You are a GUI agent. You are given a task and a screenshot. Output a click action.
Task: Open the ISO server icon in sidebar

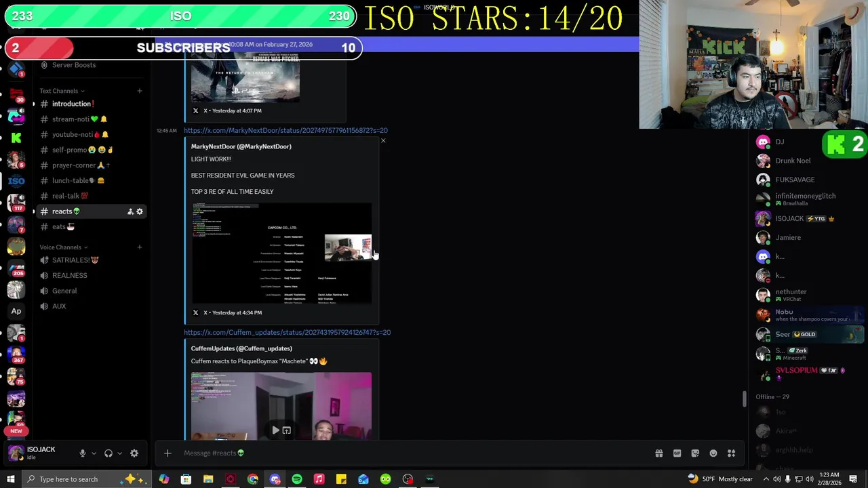[x=16, y=181]
